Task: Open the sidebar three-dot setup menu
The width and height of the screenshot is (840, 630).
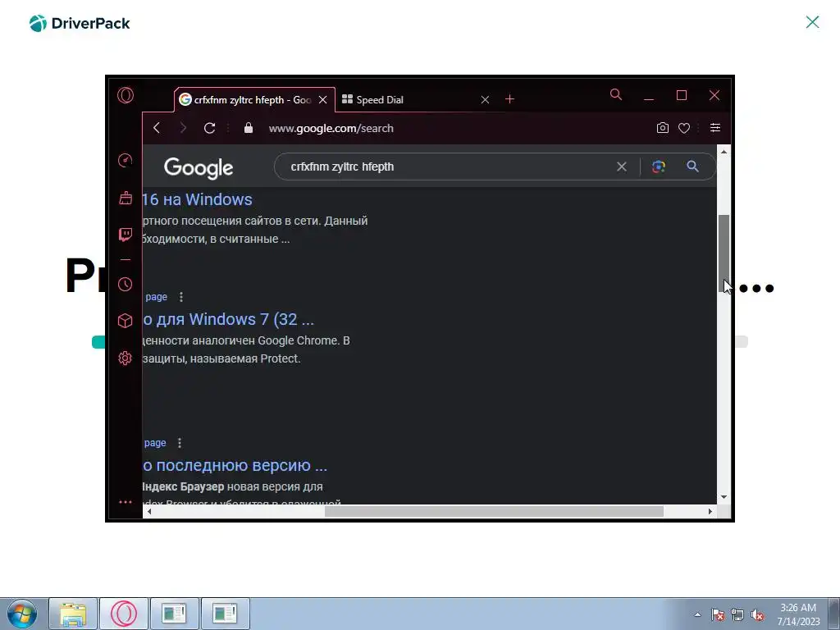Action: coord(126,502)
